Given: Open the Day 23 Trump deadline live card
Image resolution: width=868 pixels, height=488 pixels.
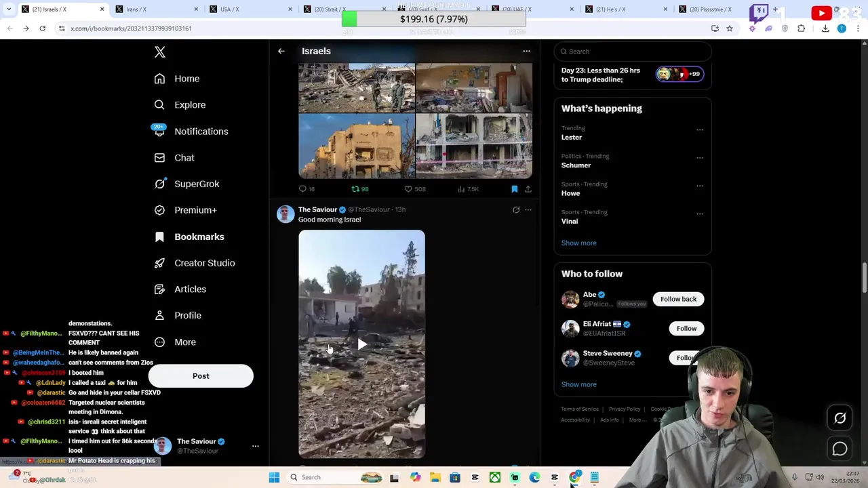Looking at the screenshot, I should (633, 75).
